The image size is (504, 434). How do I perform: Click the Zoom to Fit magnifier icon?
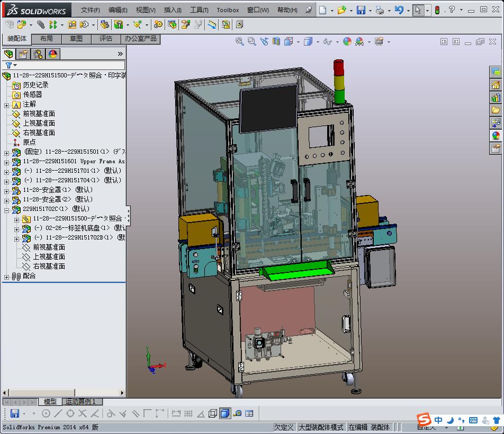[239, 41]
